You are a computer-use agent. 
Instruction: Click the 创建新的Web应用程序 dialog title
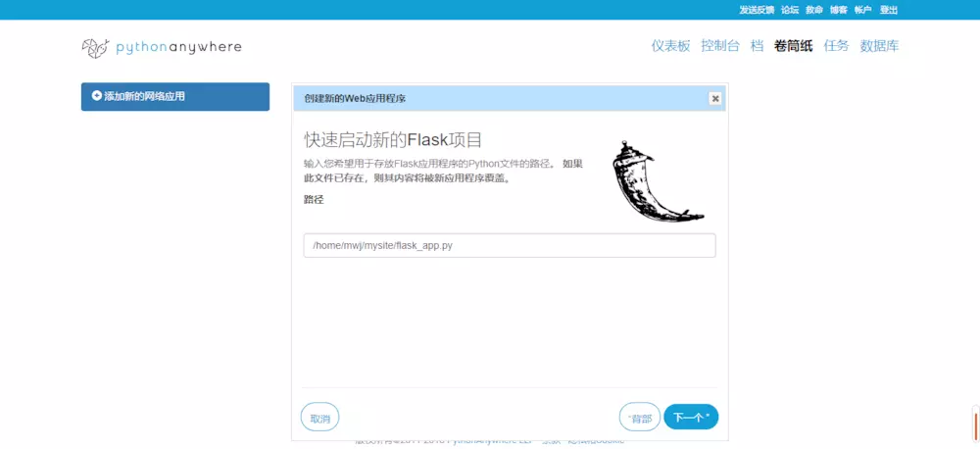[x=356, y=99]
